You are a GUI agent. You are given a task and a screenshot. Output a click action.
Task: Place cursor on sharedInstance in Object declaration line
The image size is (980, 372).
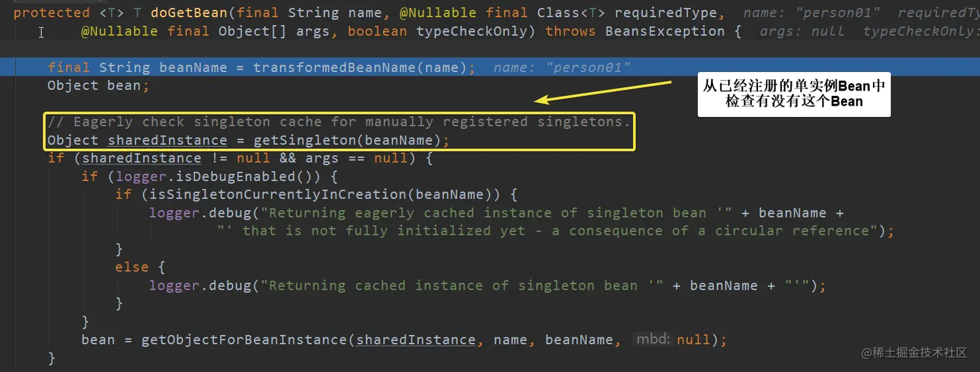(167, 140)
